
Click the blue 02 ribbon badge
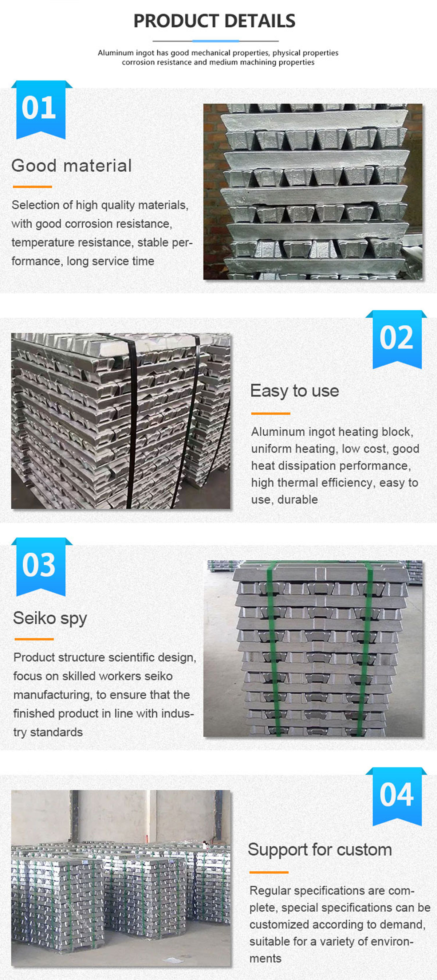point(397,339)
